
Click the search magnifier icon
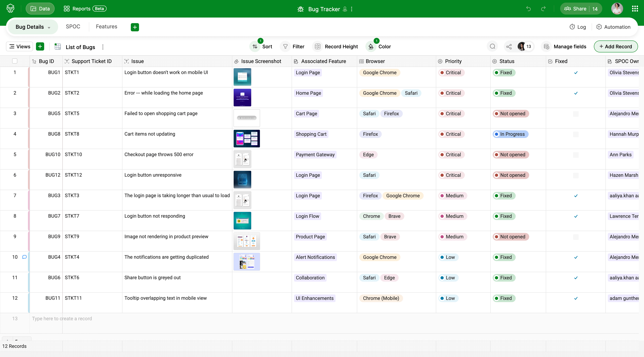tap(492, 46)
